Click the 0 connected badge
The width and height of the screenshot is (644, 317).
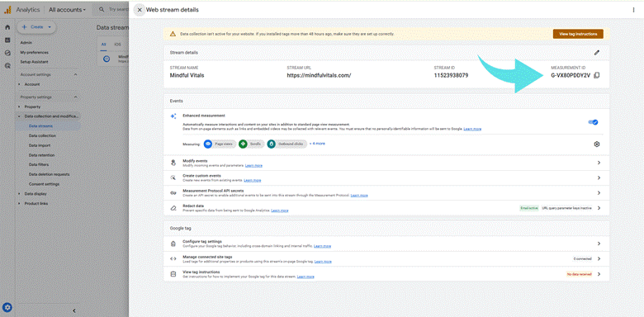[x=583, y=258]
